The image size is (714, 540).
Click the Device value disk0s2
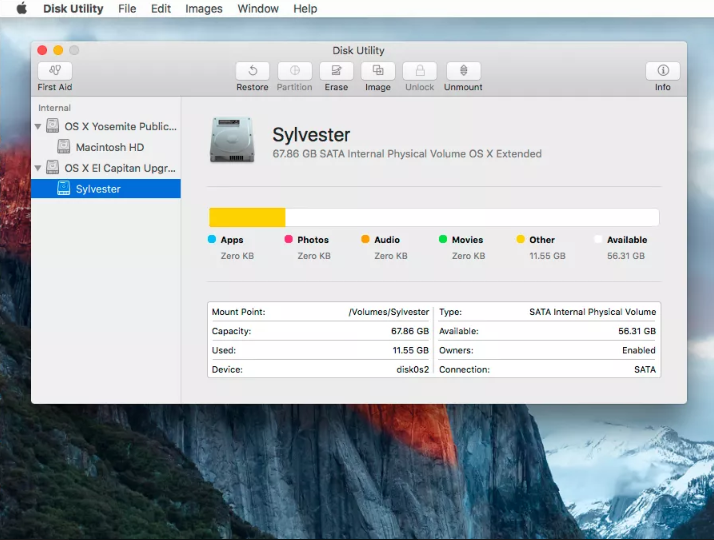(413, 369)
